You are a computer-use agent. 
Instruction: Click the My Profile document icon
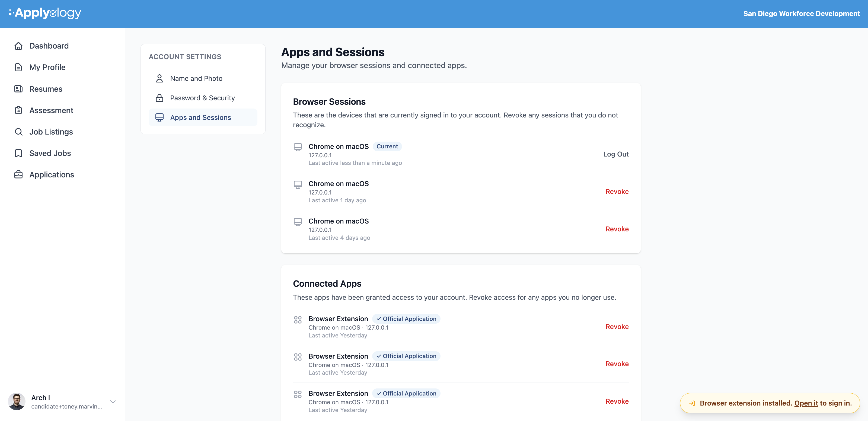(x=18, y=68)
